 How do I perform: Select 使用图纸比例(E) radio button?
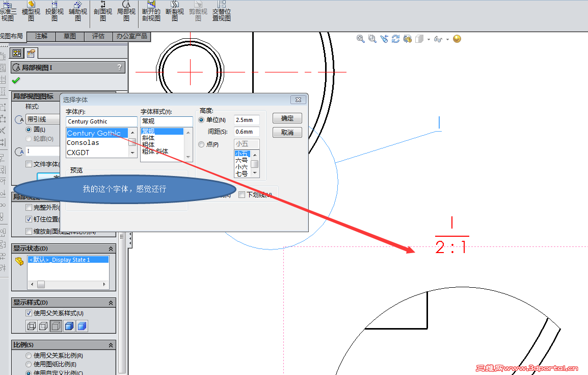tap(29, 364)
